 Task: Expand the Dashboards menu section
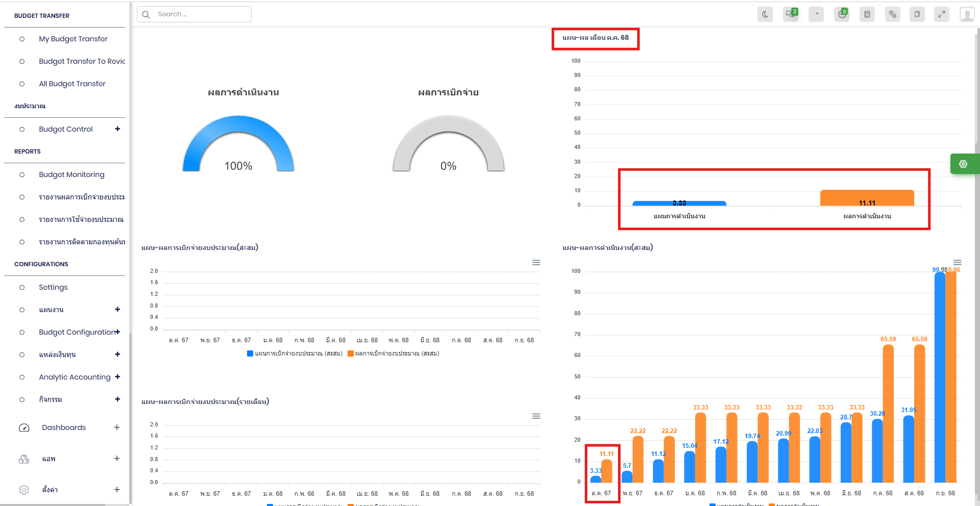(x=117, y=427)
